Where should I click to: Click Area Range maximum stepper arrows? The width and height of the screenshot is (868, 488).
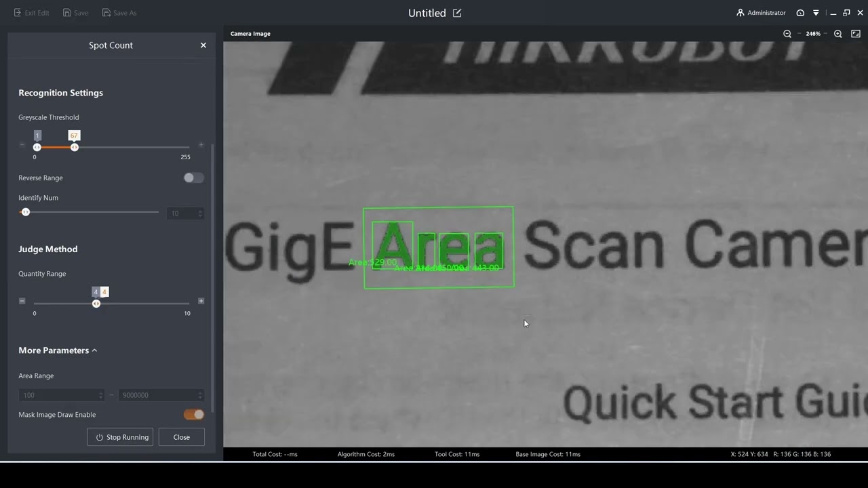tap(200, 395)
